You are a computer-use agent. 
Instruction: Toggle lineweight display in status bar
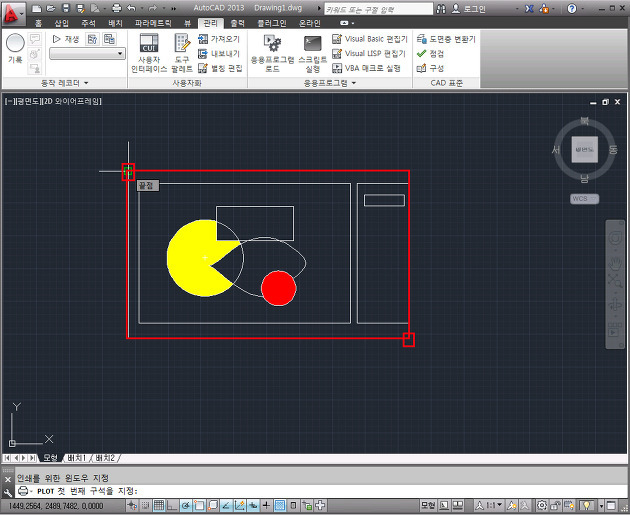(x=266, y=505)
